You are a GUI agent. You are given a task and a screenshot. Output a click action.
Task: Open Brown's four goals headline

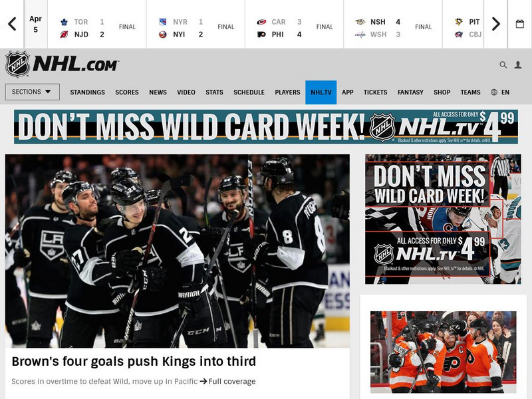click(134, 361)
